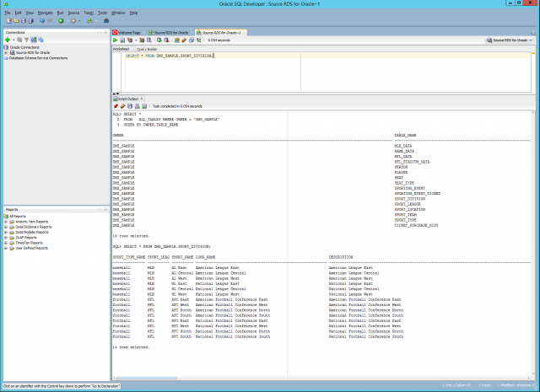Print the Script Output with the printer icon
Screen dimensions: 540x392
pyautogui.click(x=137, y=106)
